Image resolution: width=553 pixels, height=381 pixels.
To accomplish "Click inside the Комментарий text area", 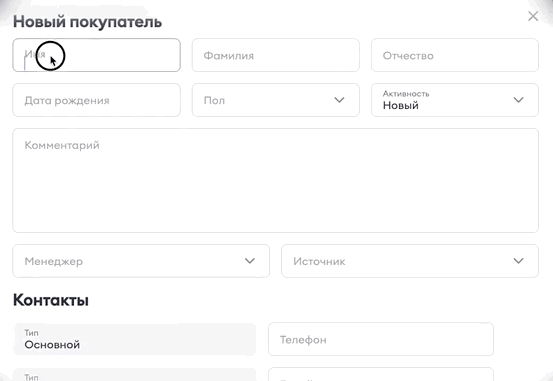I will [x=275, y=180].
